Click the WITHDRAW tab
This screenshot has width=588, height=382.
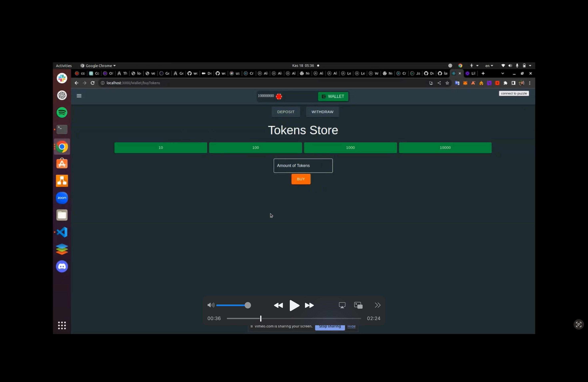coord(322,112)
